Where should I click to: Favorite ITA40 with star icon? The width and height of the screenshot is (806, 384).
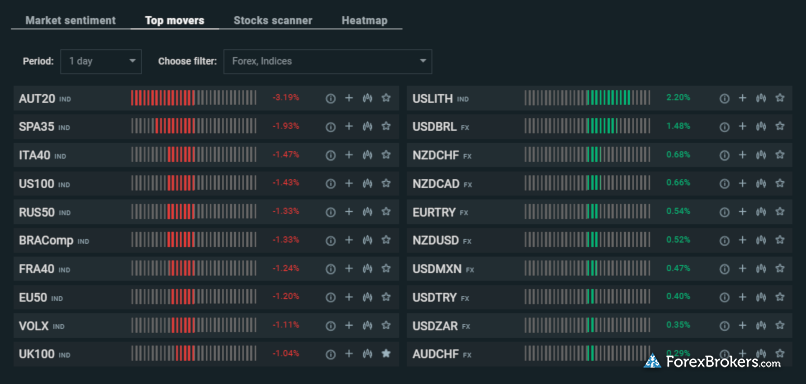tap(386, 155)
